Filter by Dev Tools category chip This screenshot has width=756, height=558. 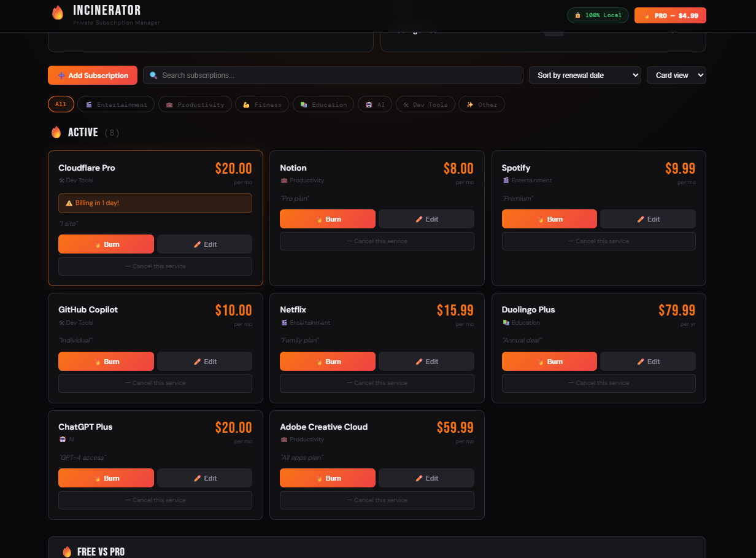tap(426, 104)
